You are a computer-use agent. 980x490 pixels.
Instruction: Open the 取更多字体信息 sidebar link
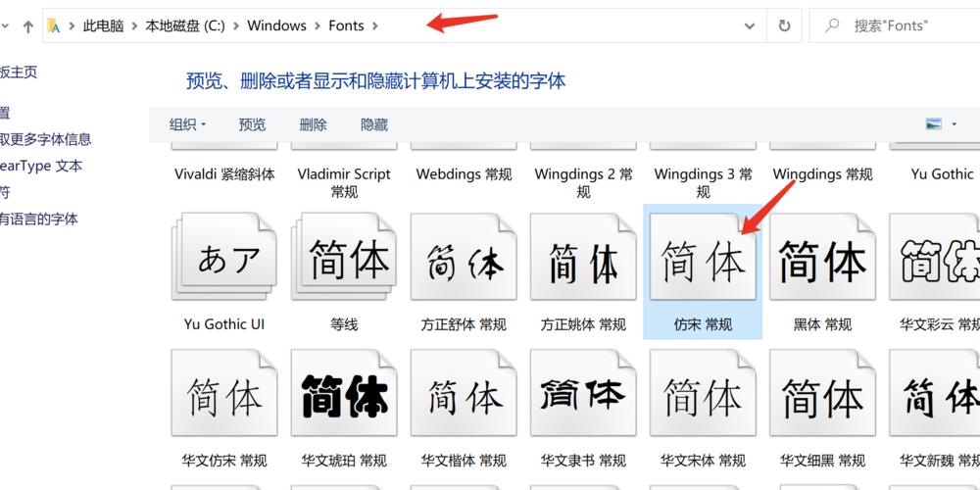pos(45,139)
